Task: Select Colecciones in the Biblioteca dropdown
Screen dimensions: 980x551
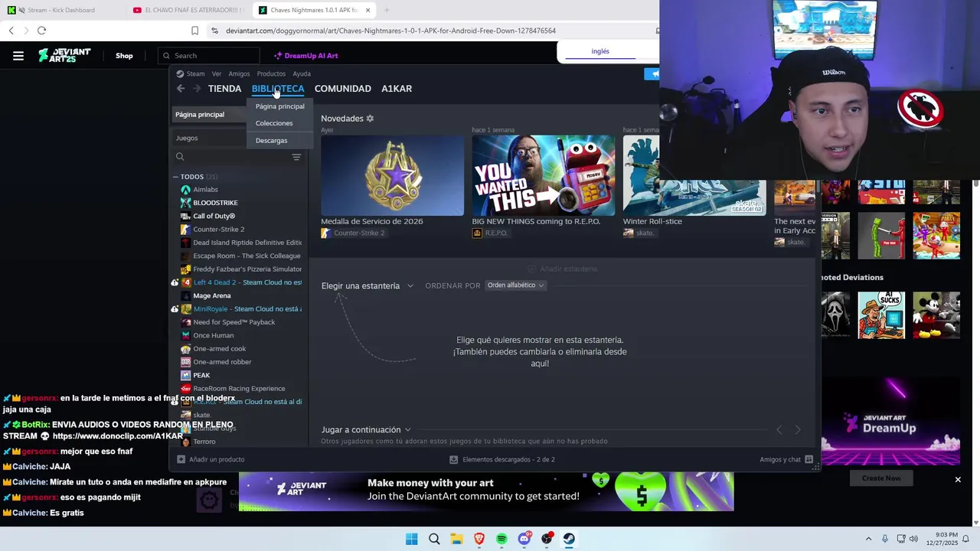Action: tap(274, 123)
